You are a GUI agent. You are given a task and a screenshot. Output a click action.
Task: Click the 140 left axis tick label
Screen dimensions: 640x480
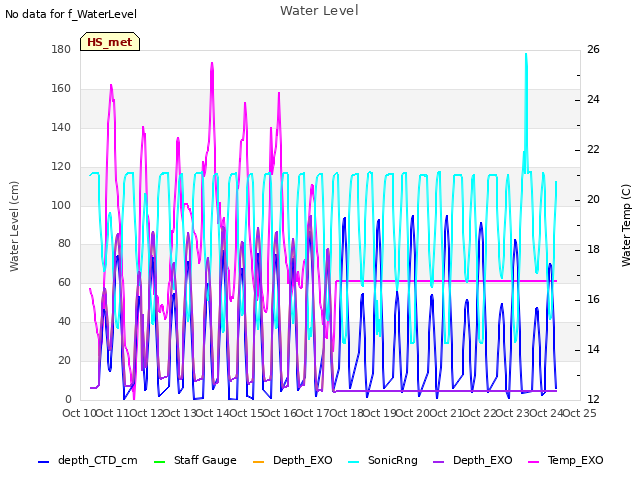(61, 127)
